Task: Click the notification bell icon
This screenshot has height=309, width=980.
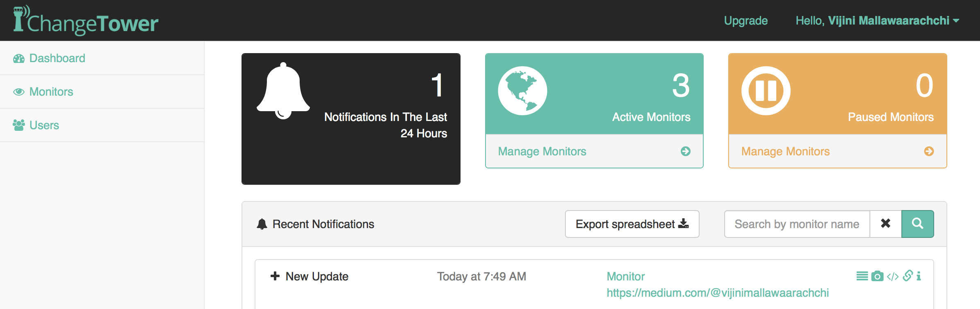Action: pyautogui.click(x=283, y=91)
